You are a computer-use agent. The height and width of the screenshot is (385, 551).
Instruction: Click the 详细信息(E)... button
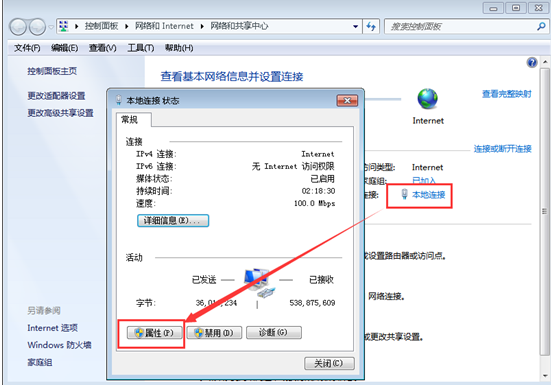point(173,221)
